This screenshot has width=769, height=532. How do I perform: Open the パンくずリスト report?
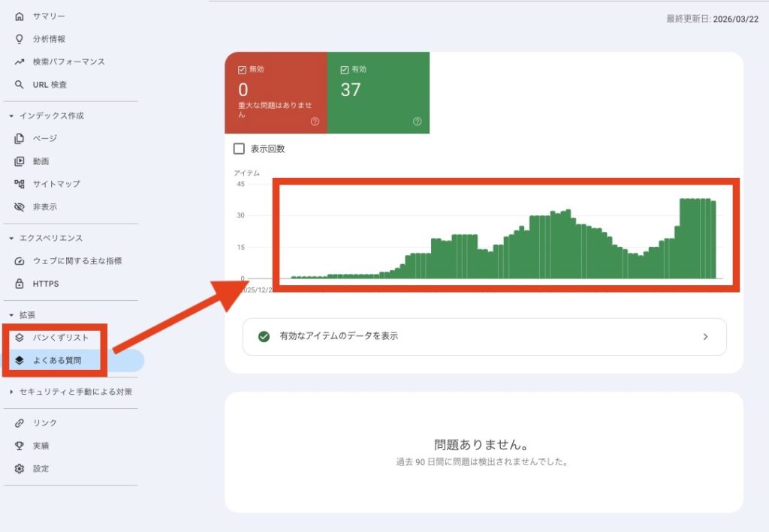(60, 338)
